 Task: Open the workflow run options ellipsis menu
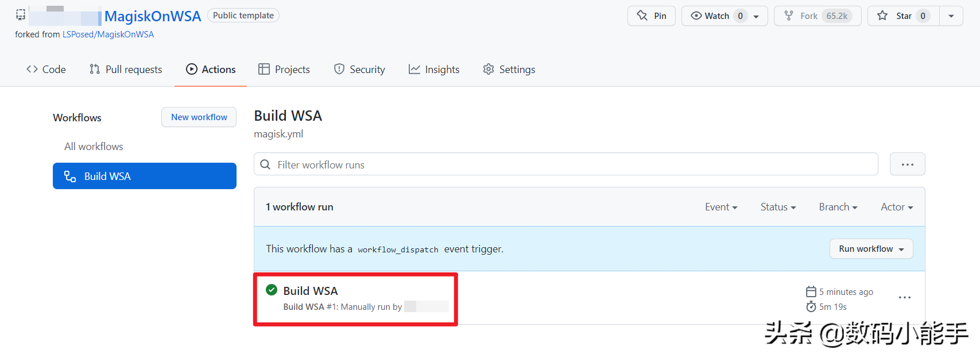click(904, 297)
